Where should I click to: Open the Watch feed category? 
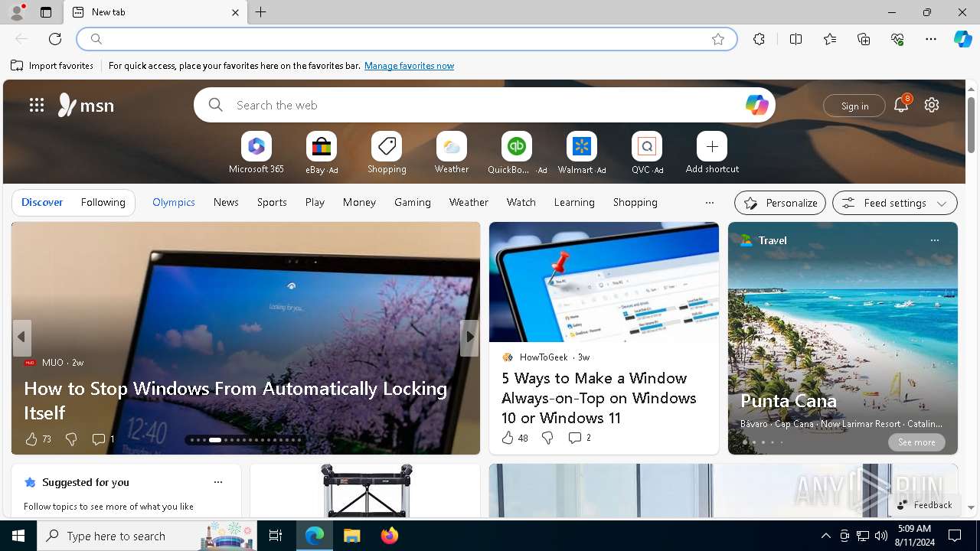click(x=521, y=202)
